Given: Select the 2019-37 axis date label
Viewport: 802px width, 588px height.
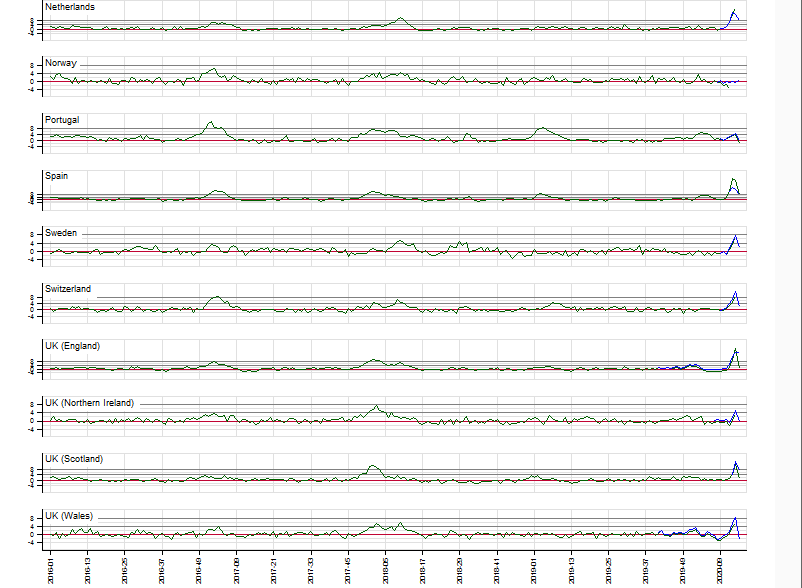Looking at the screenshot, I should coord(646,564).
